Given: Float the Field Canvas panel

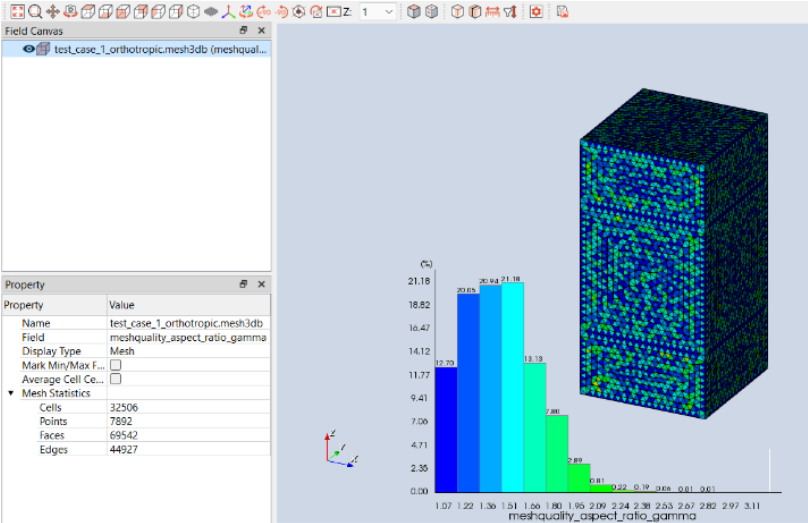Looking at the screenshot, I should [243, 31].
